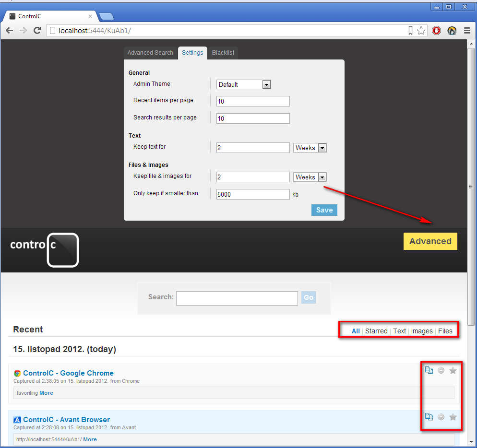Switch to the Blacklist tab
Image resolution: width=477 pixels, height=448 pixels.
pyautogui.click(x=223, y=53)
